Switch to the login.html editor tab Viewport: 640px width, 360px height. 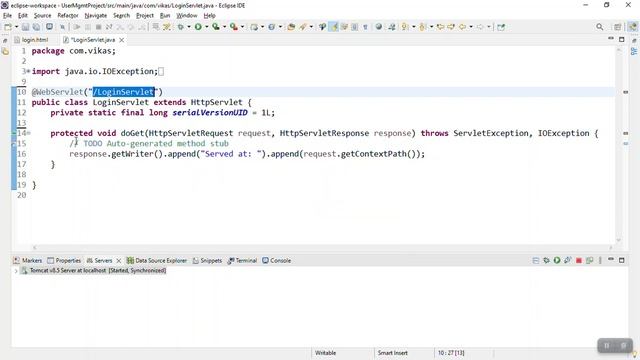coord(31,40)
